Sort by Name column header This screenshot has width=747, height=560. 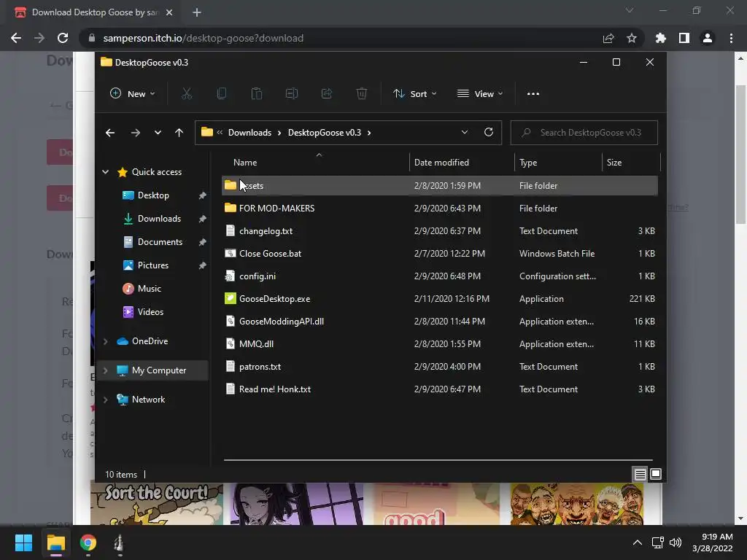click(x=315, y=163)
